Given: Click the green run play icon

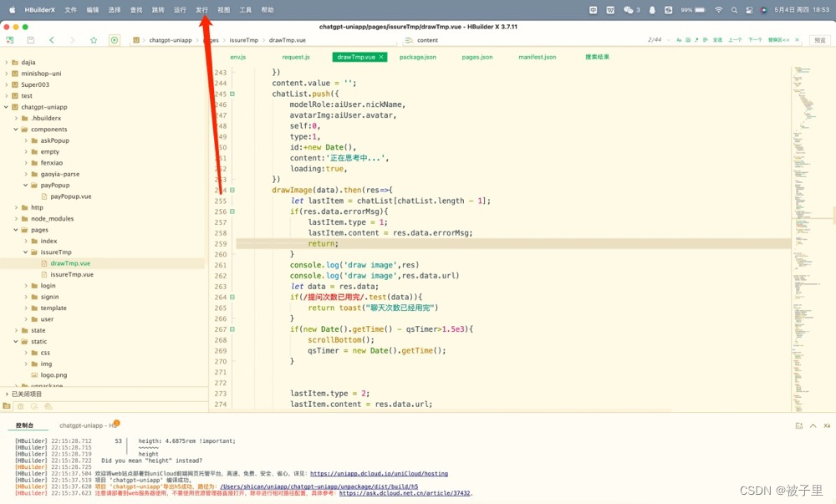Looking at the screenshot, I should click(114, 40).
